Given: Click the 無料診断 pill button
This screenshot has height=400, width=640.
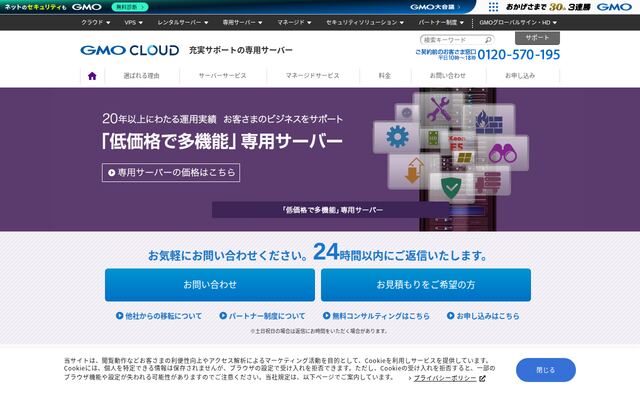Looking at the screenshot, I should pos(130,7).
